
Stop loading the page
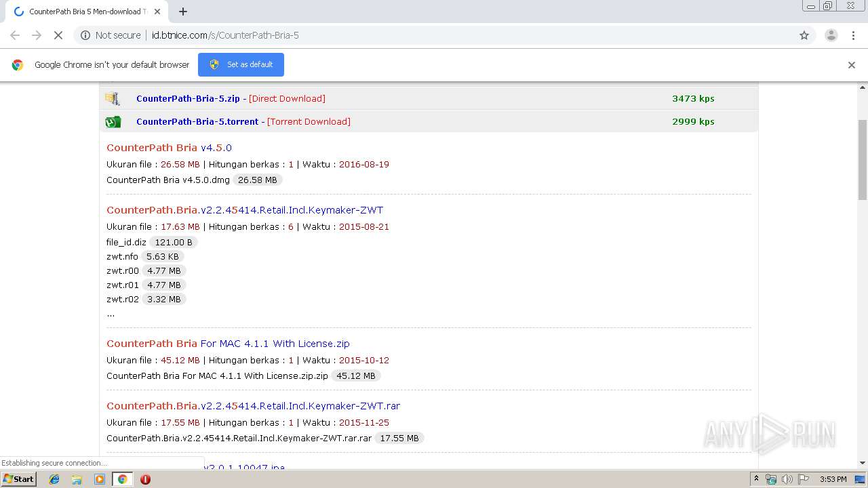(58, 35)
